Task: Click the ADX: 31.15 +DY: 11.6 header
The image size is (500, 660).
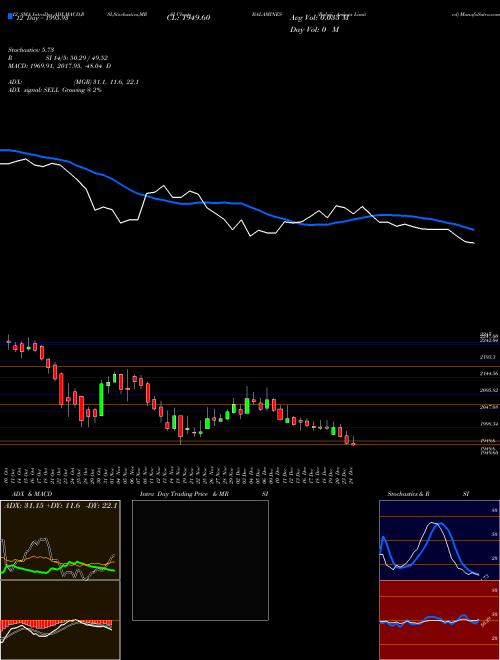Action: pyautogui.click(x=61, y=505)
